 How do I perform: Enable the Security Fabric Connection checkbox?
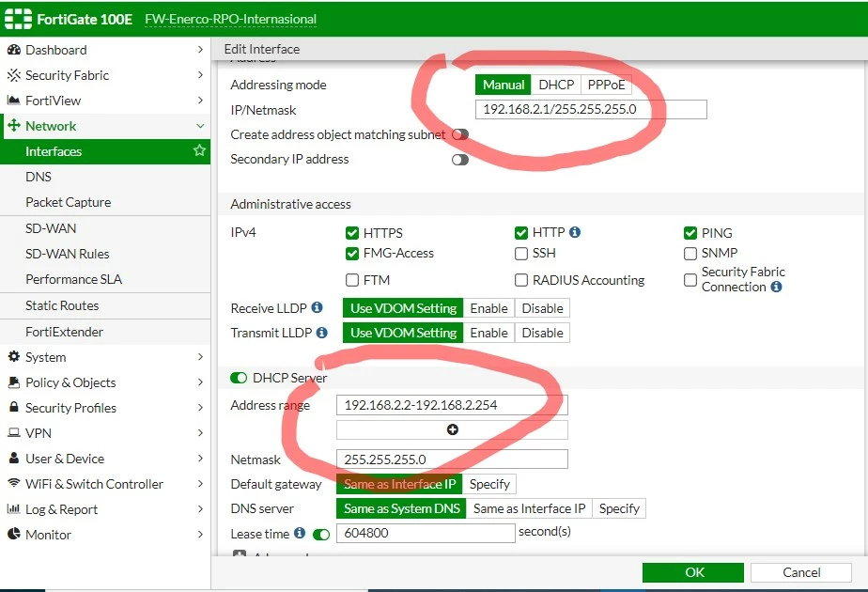[x=690, y=280]
